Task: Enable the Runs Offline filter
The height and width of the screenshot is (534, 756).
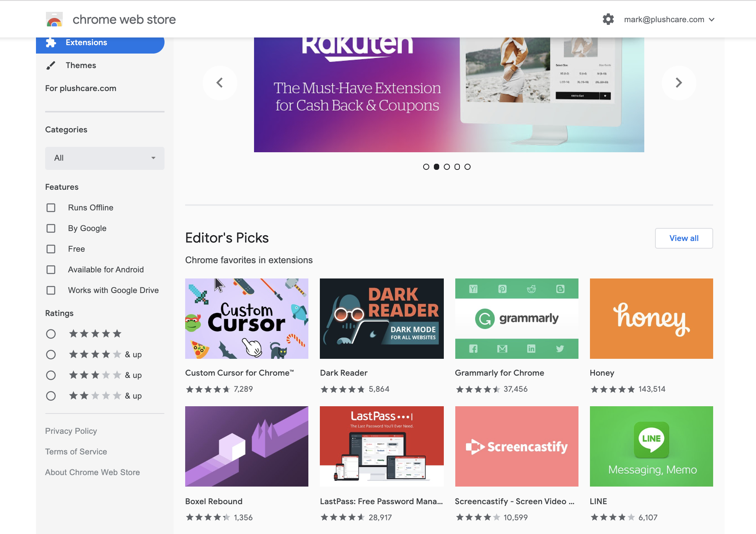Action: [x=51, y=207]
